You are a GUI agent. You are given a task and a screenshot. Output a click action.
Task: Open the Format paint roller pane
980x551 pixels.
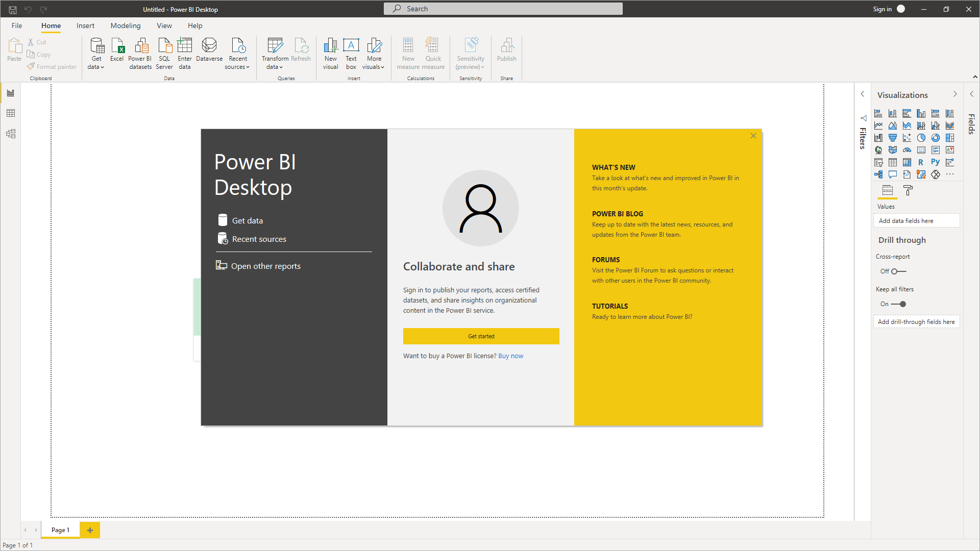[908, 191]
